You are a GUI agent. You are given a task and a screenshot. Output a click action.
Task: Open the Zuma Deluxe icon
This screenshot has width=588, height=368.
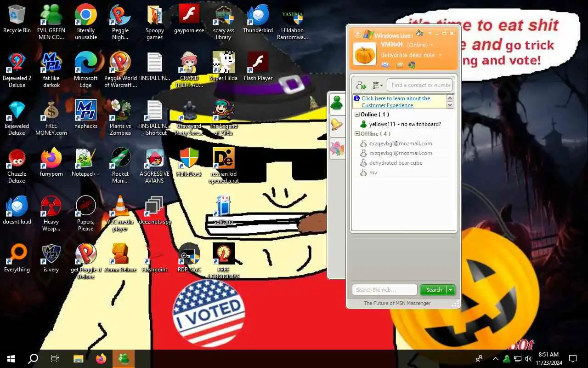120,258
